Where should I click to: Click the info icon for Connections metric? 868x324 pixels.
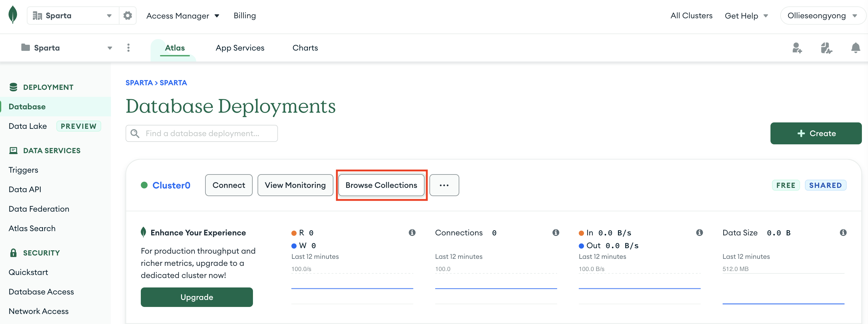pyautogui.click(x=556, y=232)
